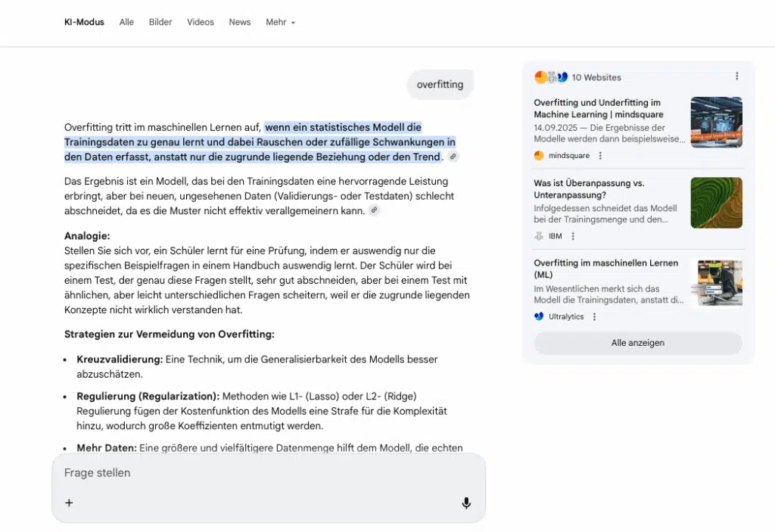Click Alle anzeigen to show all sources
The image size is (775, 532).
click(x=637, y=342)
